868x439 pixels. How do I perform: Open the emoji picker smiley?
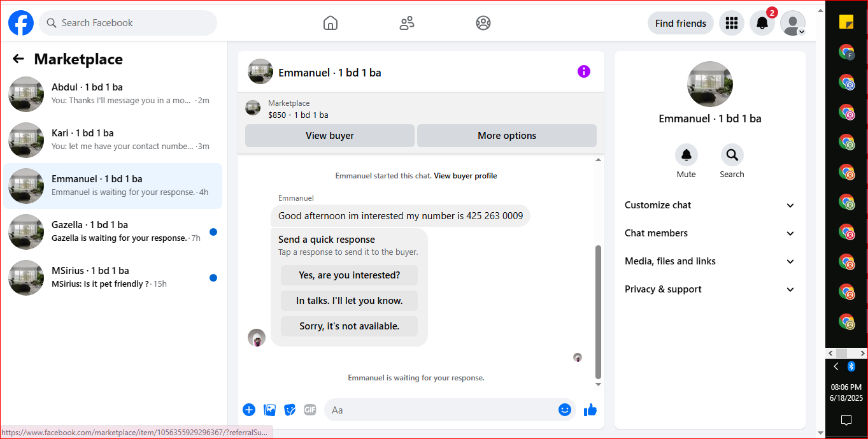[565, 410]
